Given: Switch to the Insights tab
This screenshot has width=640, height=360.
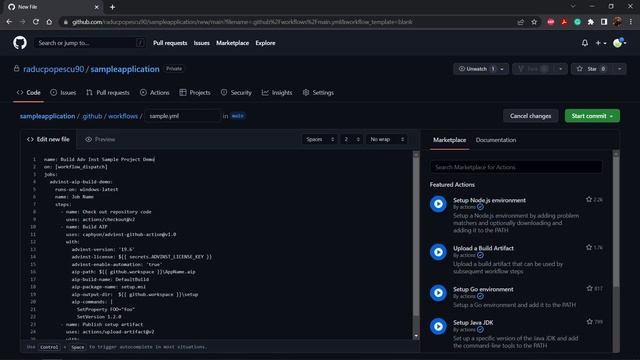Looking at the screenshot, I should (x=277, y=93).
